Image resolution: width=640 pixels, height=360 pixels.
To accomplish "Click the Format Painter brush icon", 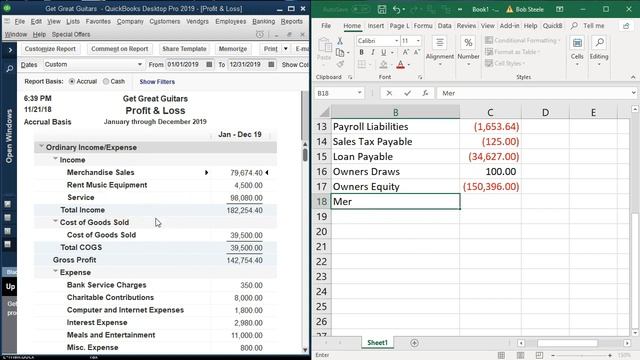I will 340,64.
